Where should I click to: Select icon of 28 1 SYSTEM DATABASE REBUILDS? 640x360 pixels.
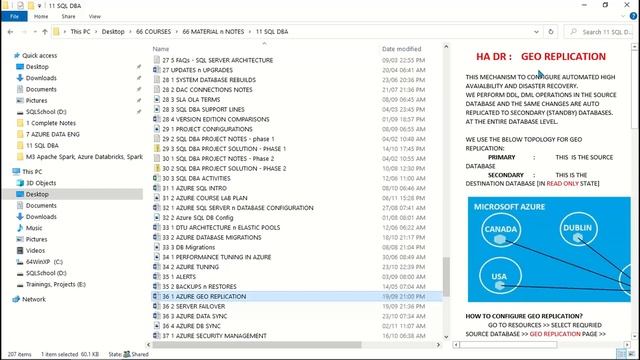[x=156, y=80]
